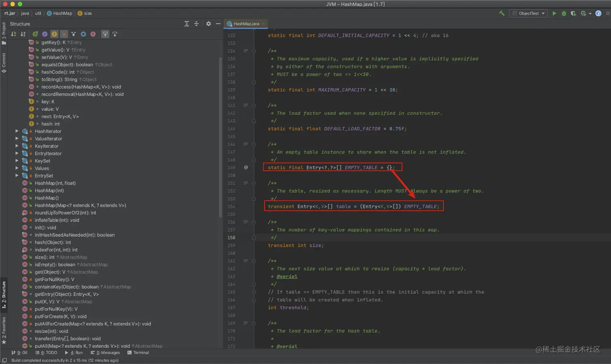
Task: Expand the Values class node
Action: (x=17, y=168)
